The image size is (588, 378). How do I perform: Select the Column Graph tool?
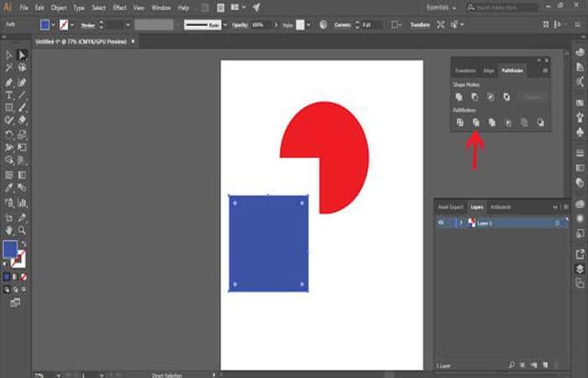(22, 203)
